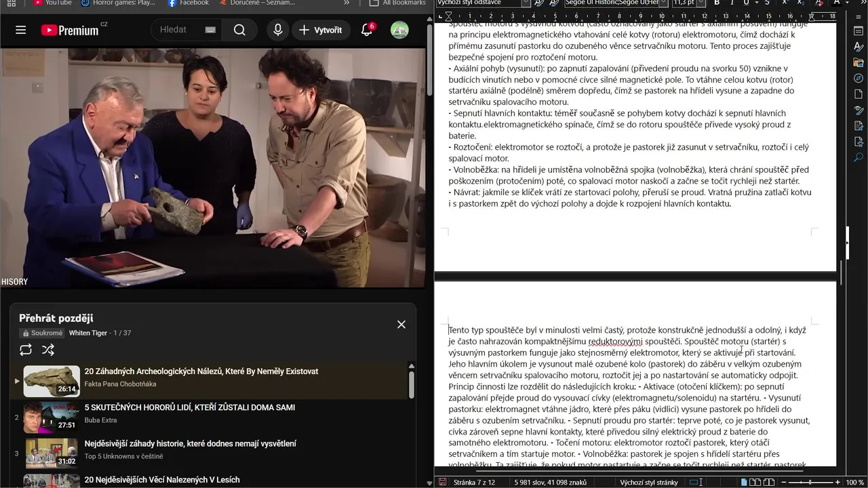The image size is (868, 488).
Task: Toggle Superscript in Writer toolbar
Action: [785, 3]
